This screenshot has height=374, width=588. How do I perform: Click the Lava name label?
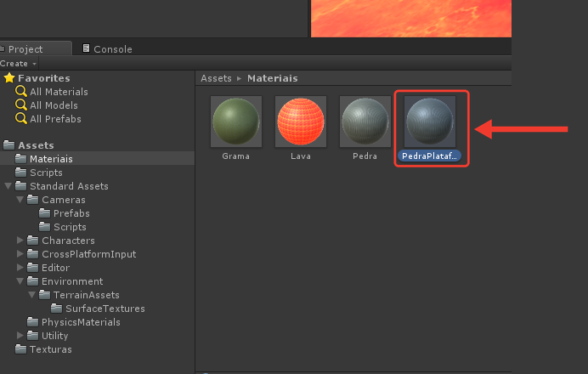(301, 156)
